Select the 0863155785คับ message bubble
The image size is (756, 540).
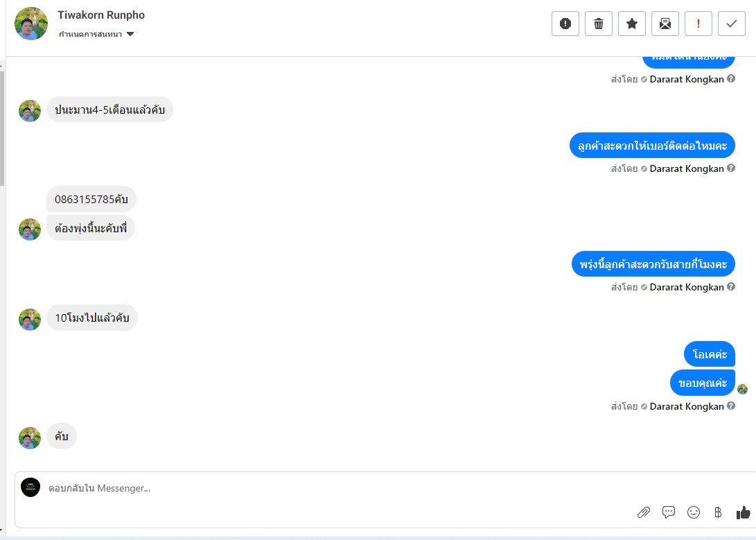click(91, 199)
